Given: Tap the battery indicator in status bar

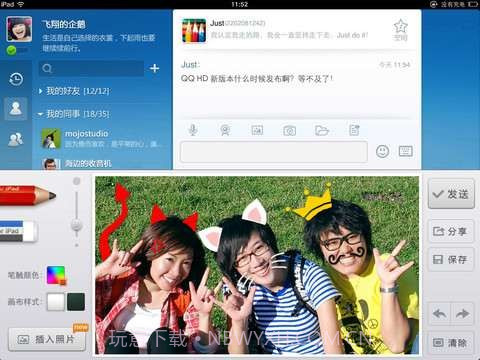Looking at the screenshot, I should coord(472,4).
